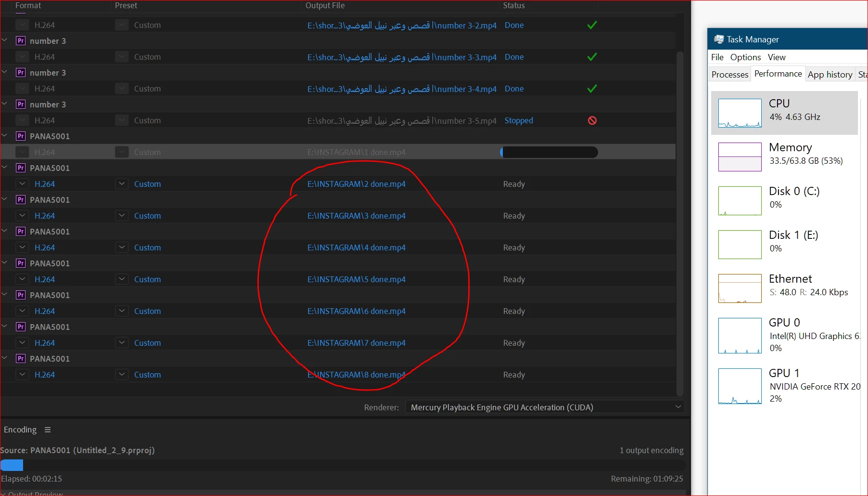Open format dropdown for 8 done.mp4 row
Image resolution: width=868 pixels, height=496 pixels.
pyautogui.click(x=22, y=375)
